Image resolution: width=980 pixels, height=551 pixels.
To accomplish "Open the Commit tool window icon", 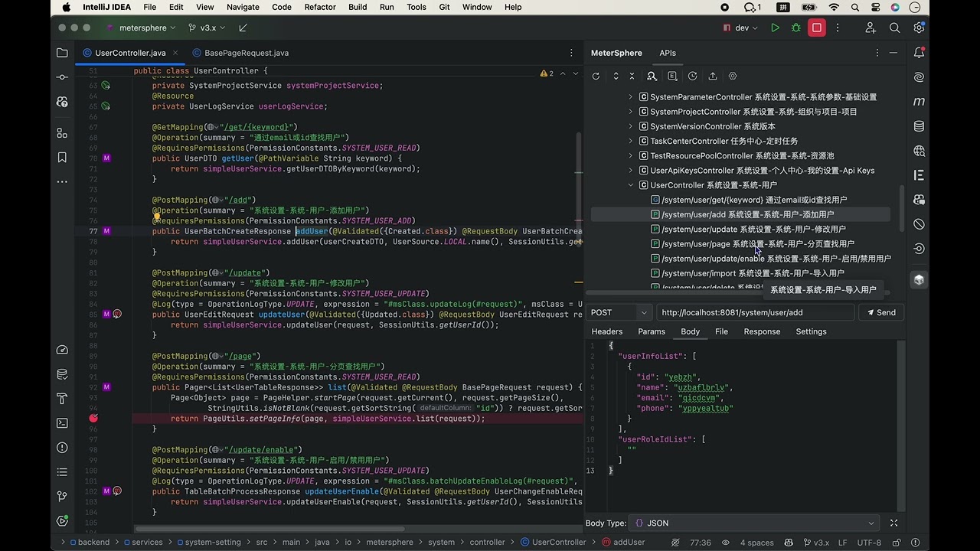I will tap(62, 77).
